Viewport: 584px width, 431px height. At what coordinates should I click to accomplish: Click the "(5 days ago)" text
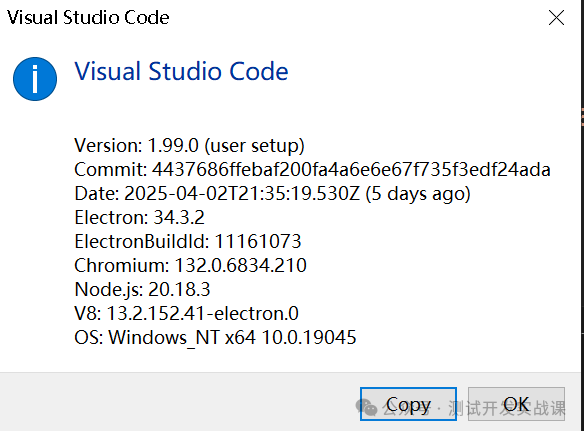(418, 194)
